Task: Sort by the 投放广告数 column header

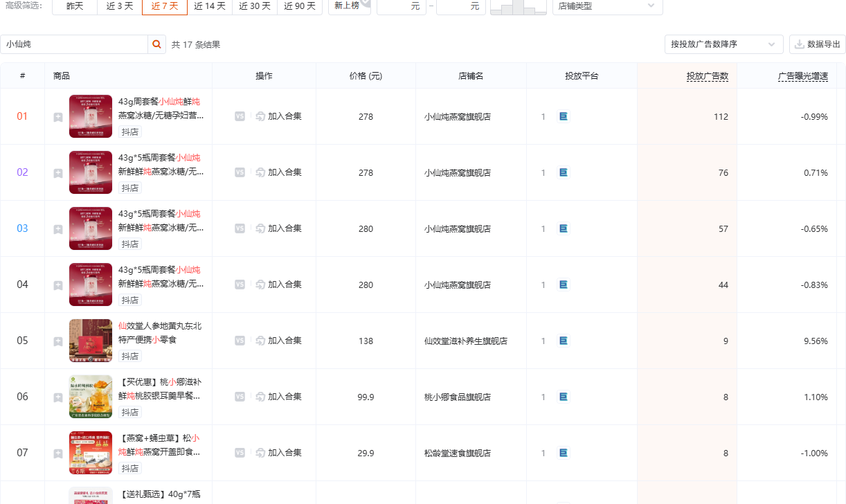Action: tap(707, 76)
